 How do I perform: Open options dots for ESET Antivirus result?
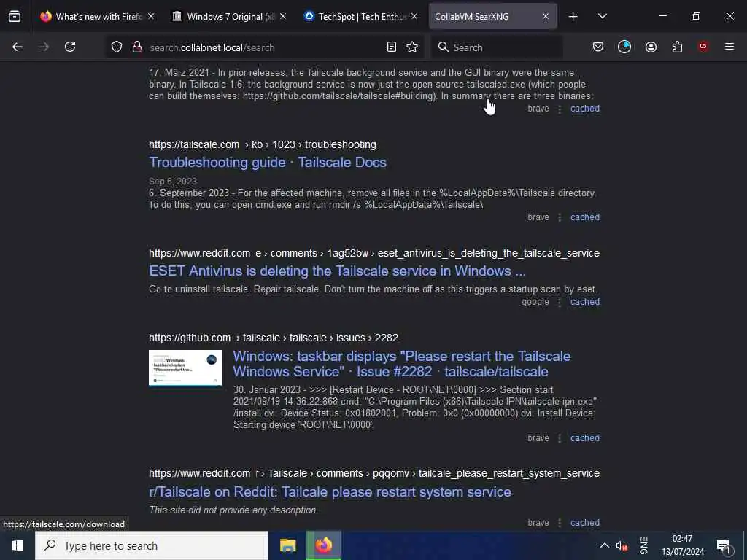pyautogui.click(x=560, y=302)
